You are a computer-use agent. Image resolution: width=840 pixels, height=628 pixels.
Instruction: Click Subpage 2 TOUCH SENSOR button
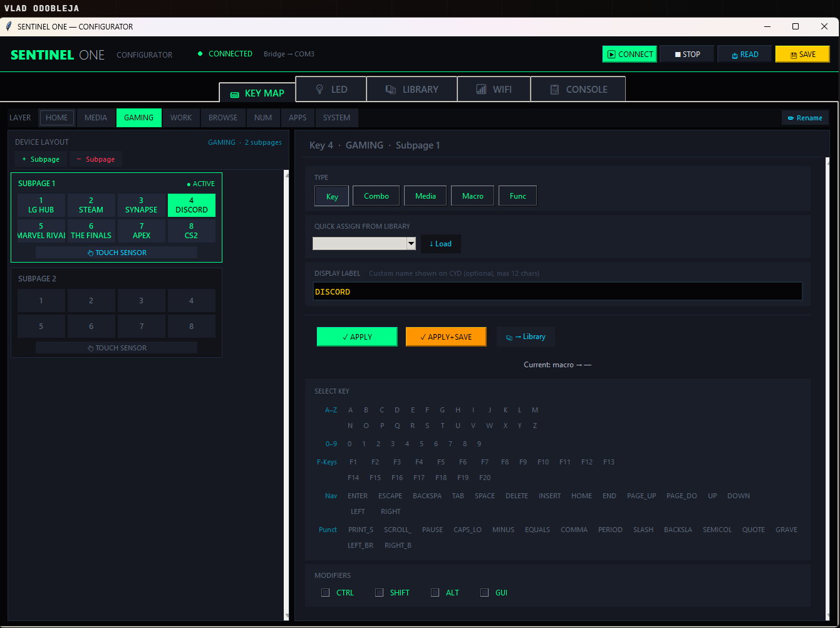click(117, 348)
